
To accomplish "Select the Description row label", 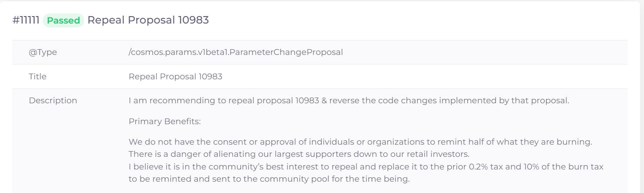I will coord(53,101).
